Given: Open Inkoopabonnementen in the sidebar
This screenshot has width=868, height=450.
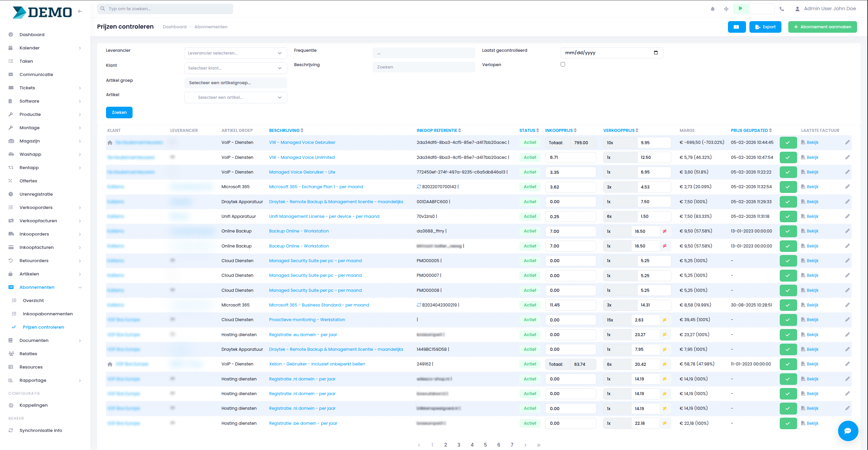Looking at the screenshot, I should pyautogui.click(x=48, y=314).
